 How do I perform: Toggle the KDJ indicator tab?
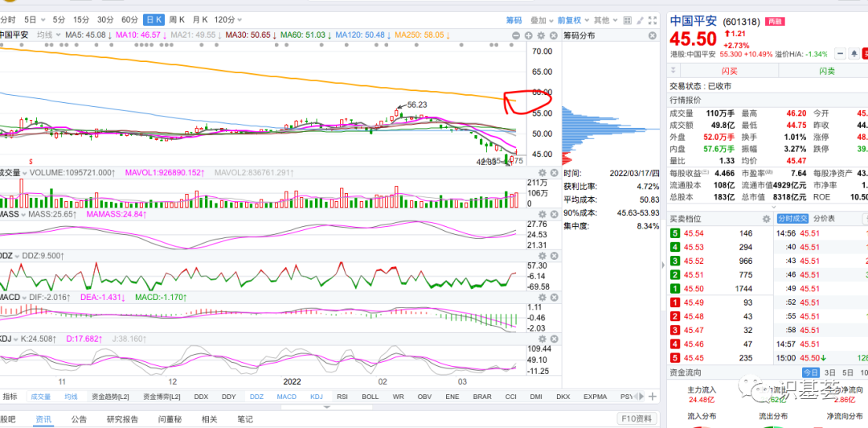coord(316,397)
